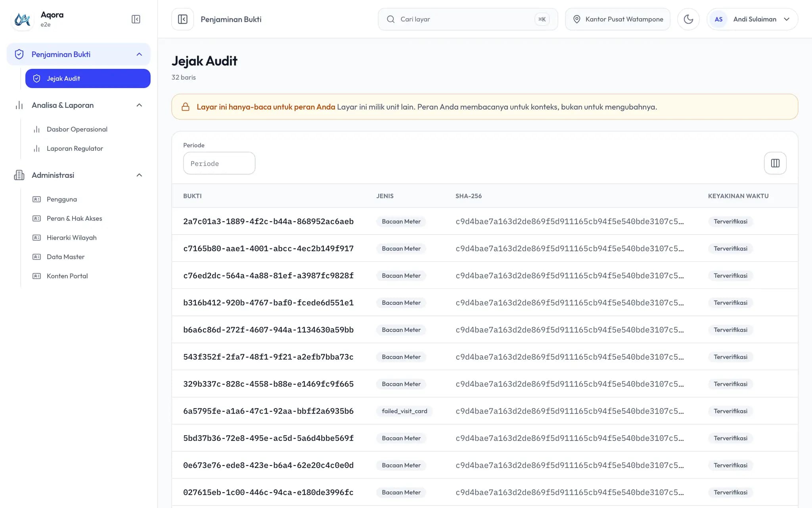Select row 2a7c01a3-1889-4f2c-b44a-868952ac6aeb
Image resolution: width=812 pixels, height=508 pixels.
click(x=485, y=221)
